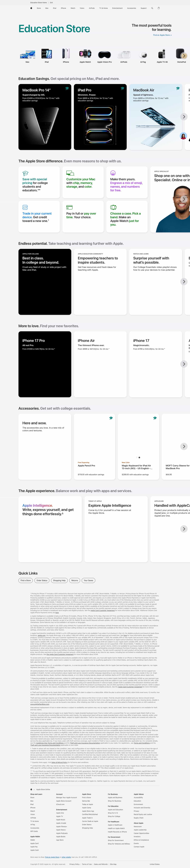Screen dimensions: 190x868
Task: Click the Education Store Home link
Action: pyautogui.click(x=38, y=2)
